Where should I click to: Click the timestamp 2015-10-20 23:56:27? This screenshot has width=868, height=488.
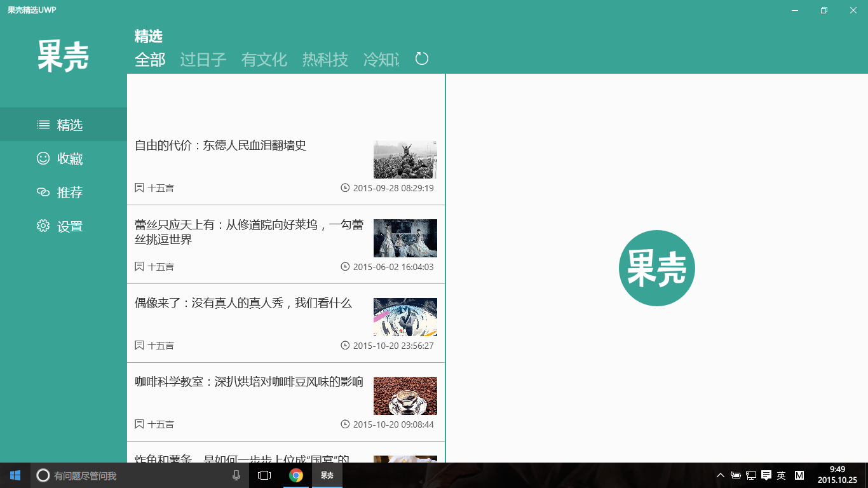click(x=393, y=346)
